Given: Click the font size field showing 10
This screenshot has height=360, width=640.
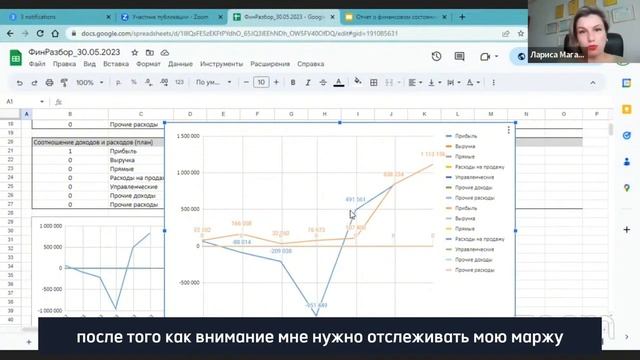Looking at the screenshot, I should (261, 83).
